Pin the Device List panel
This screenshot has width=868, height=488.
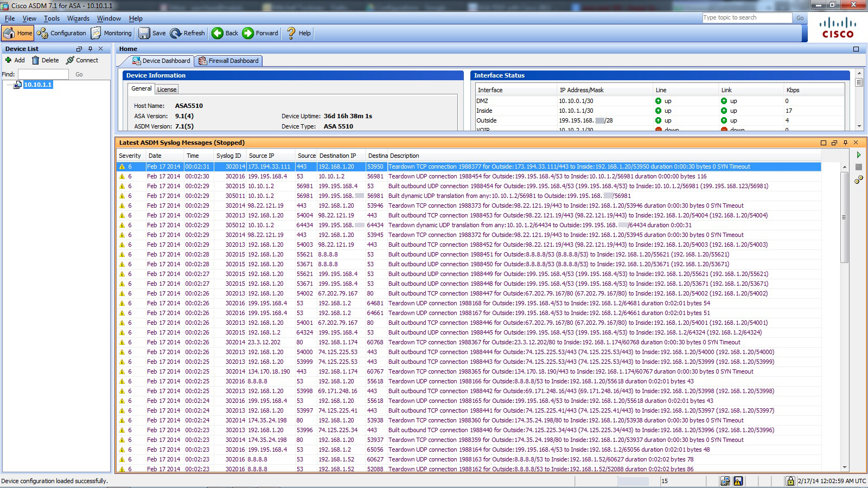(90, 49)
